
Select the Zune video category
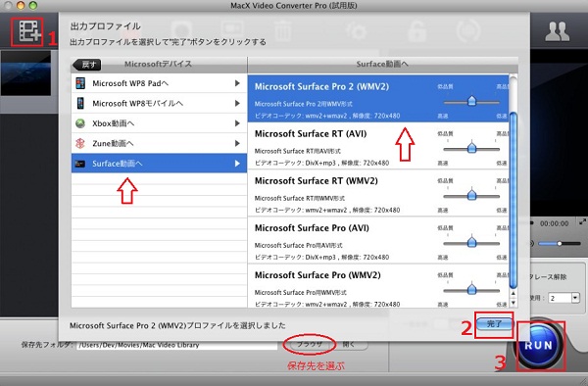coord(159,143)
